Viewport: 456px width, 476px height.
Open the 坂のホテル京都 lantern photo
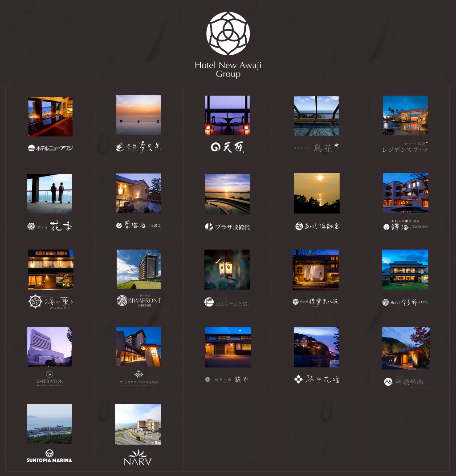coord(227,270)
